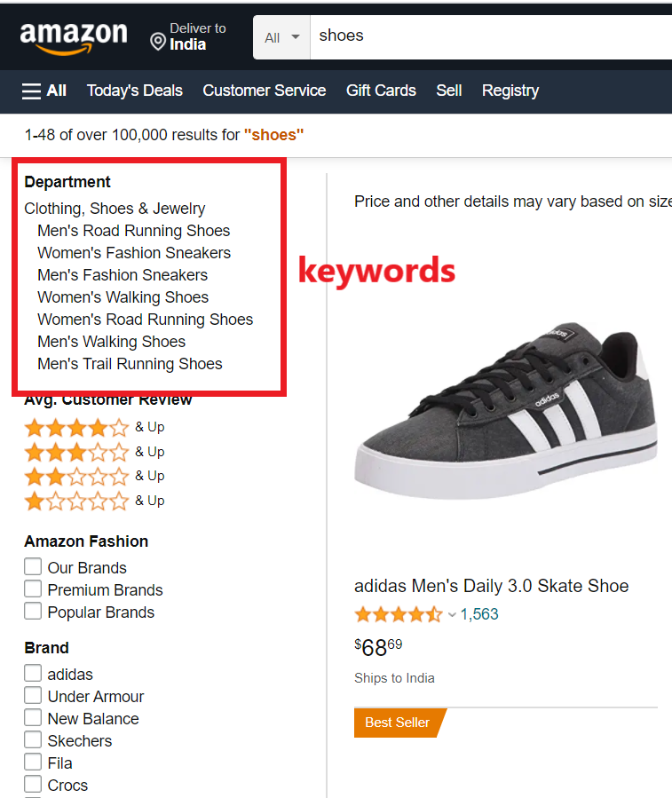Check the Our Brands checkbox
Image resolution: width=672 pixels, height=798 pixels.
pyautogui.click(x=33, y=567)
